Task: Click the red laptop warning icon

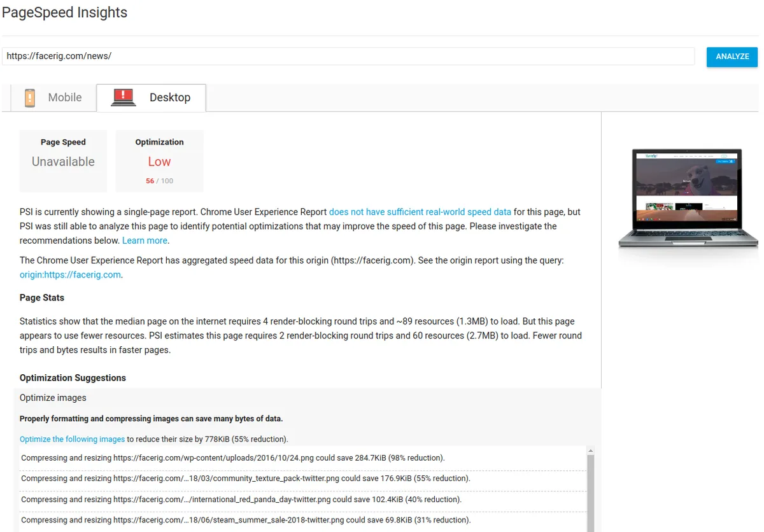Action: pyautogui.click(x=124, y=97)
